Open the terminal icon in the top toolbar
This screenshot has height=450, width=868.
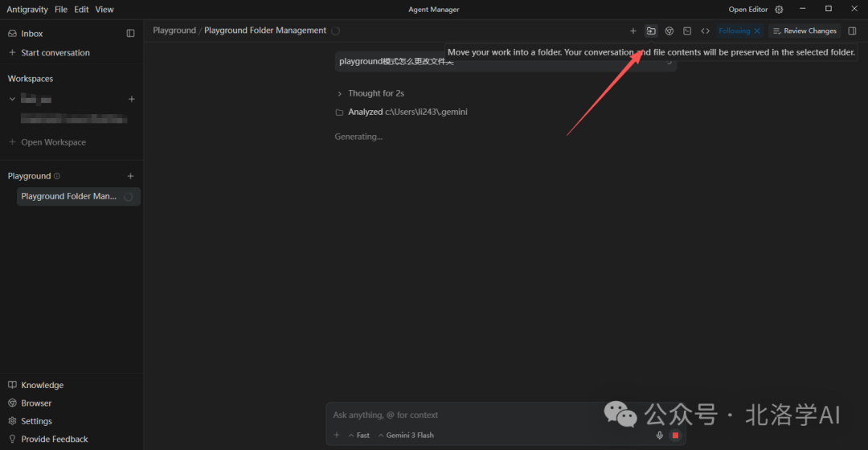(687, 31)
